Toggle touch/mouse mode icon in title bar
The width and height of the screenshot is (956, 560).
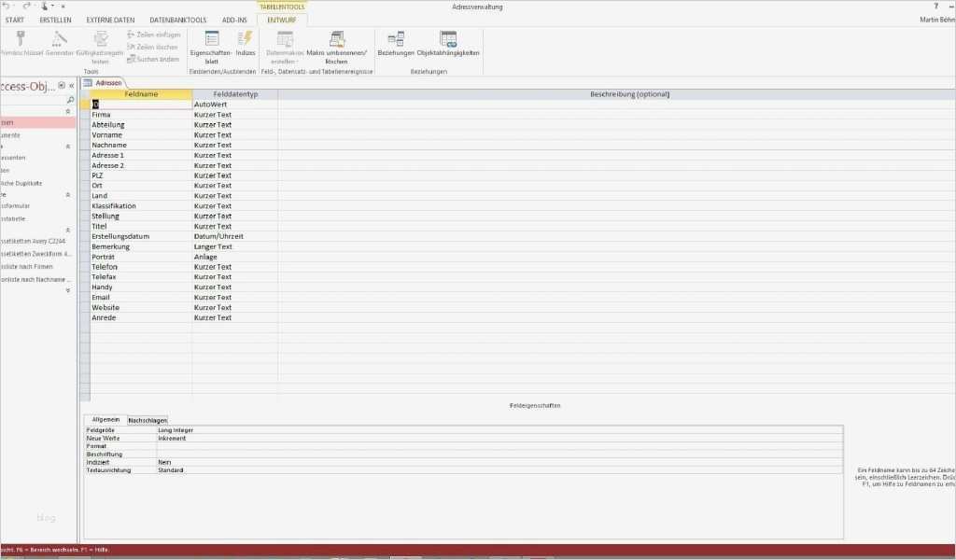point(46,7)
